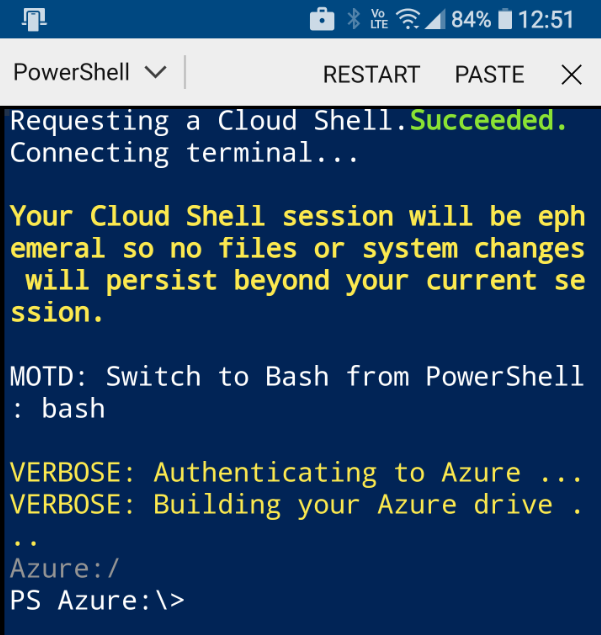Open the PowerShell shell type dropdown

pyautogui.click(x=89, y=73)
